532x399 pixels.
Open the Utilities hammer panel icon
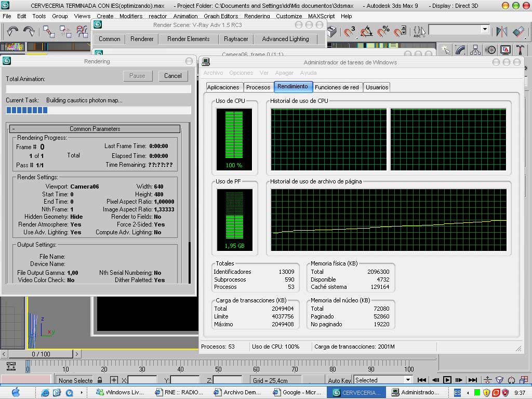click(x=520, y=50)
